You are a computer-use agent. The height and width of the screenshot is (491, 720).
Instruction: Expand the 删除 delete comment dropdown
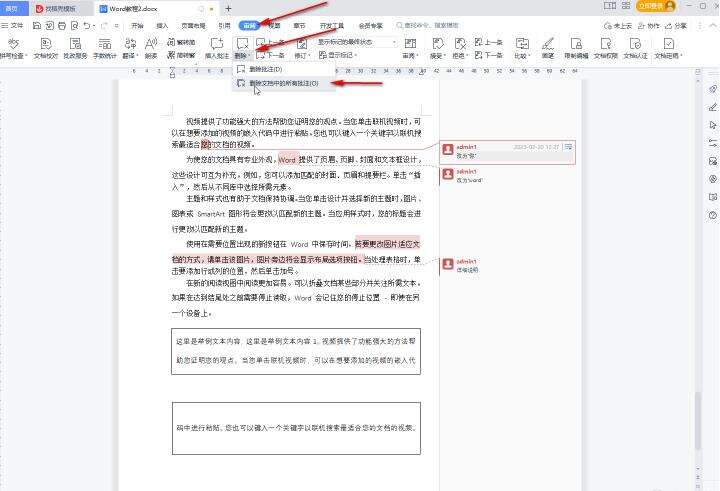click(x=242, y=56)
